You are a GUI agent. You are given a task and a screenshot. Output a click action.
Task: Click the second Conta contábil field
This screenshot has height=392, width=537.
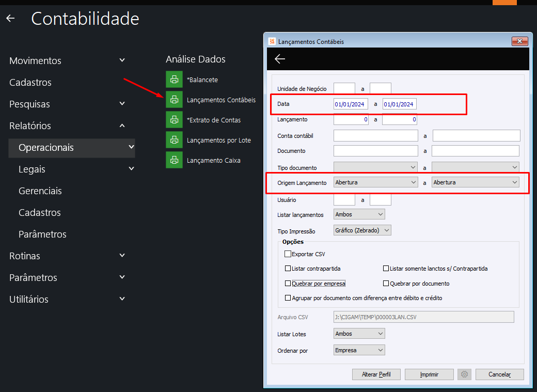[x=477, y=135]
